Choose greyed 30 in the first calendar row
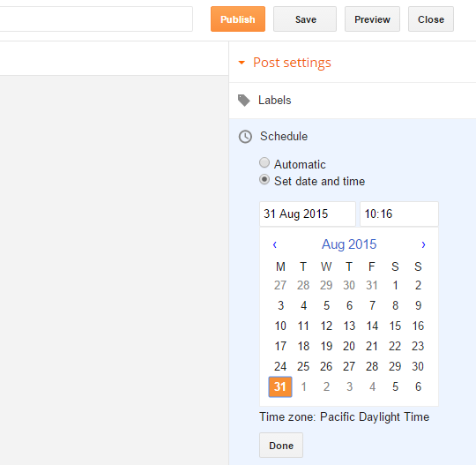Image resolution: width=476 pixels, height=465 pixels. point(349,285)
